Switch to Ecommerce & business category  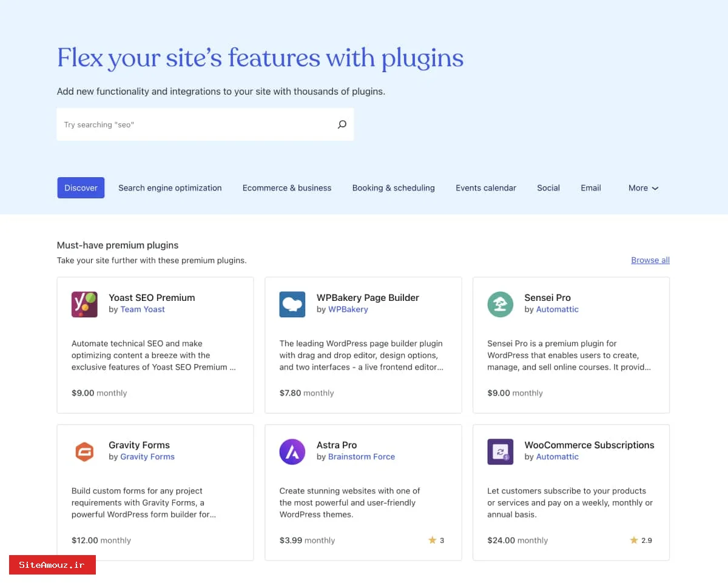[x=287, y=188]
